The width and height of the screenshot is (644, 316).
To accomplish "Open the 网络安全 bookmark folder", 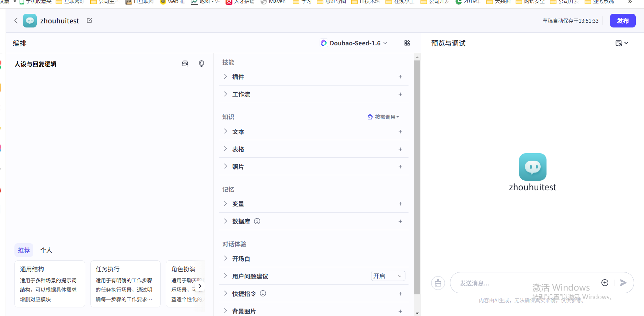I will [530, 2].
